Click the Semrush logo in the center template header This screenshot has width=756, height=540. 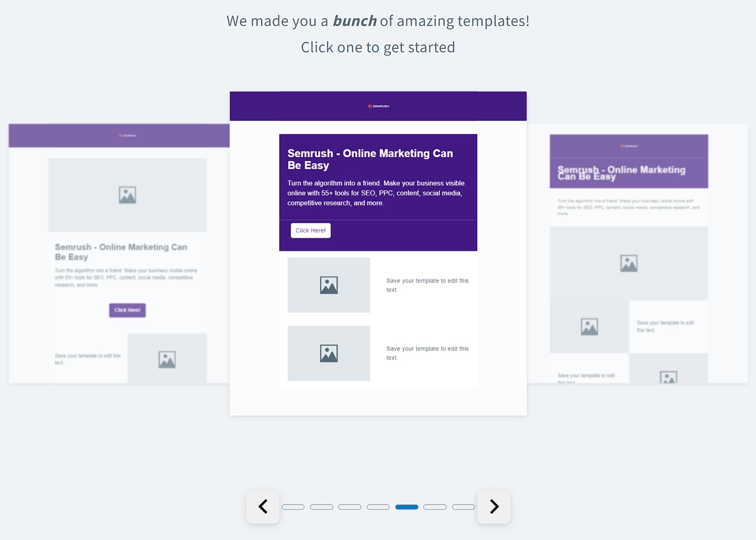(x=378, y=106)
